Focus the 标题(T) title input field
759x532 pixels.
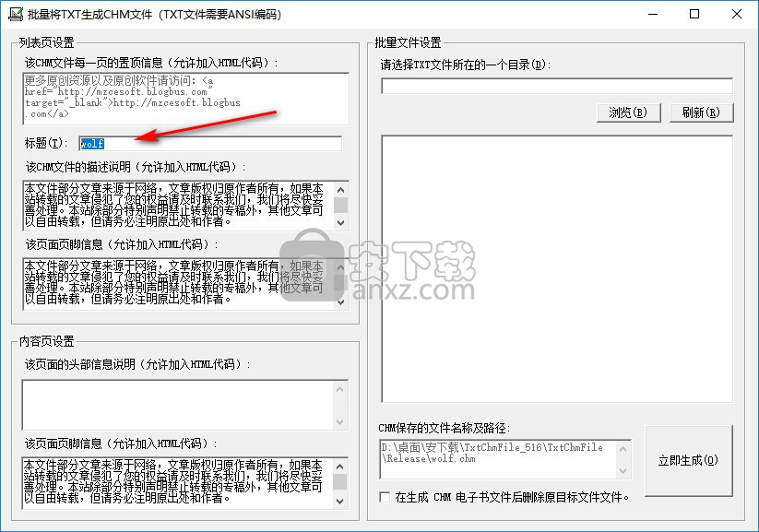pos(210,143)
